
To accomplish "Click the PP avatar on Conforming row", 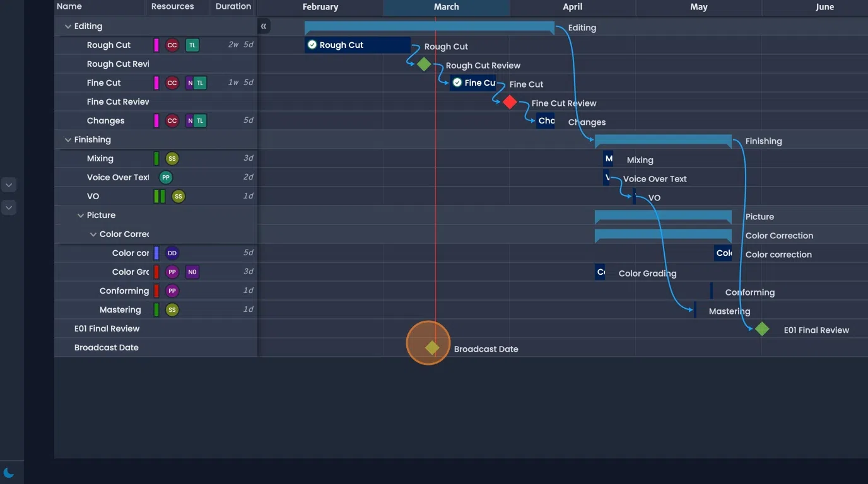I will coord(172,291).
